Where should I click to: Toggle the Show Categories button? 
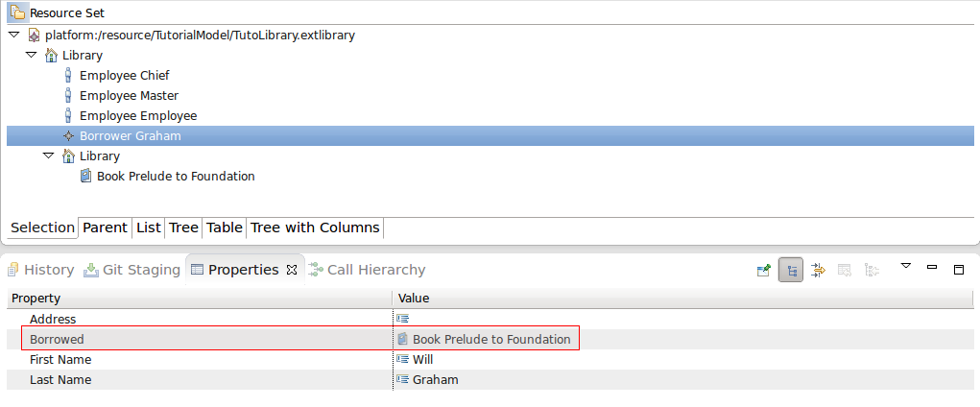point(791,270)
